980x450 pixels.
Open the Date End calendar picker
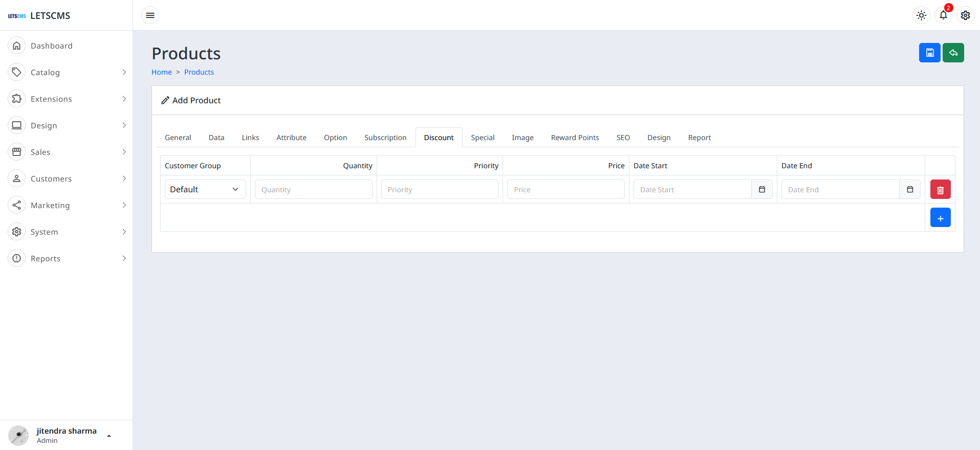(x=909, y=190)
